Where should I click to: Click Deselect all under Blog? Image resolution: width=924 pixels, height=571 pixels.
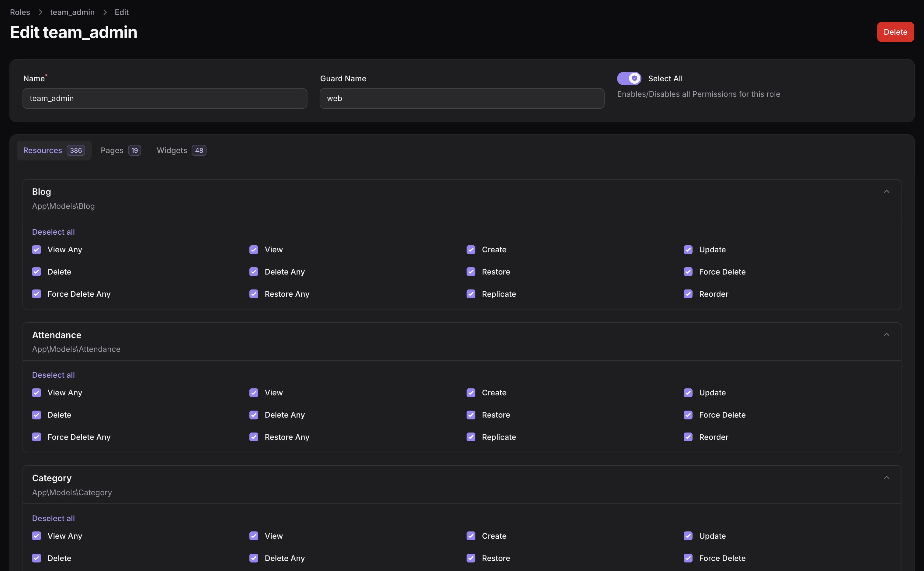(x=53, y=232)
